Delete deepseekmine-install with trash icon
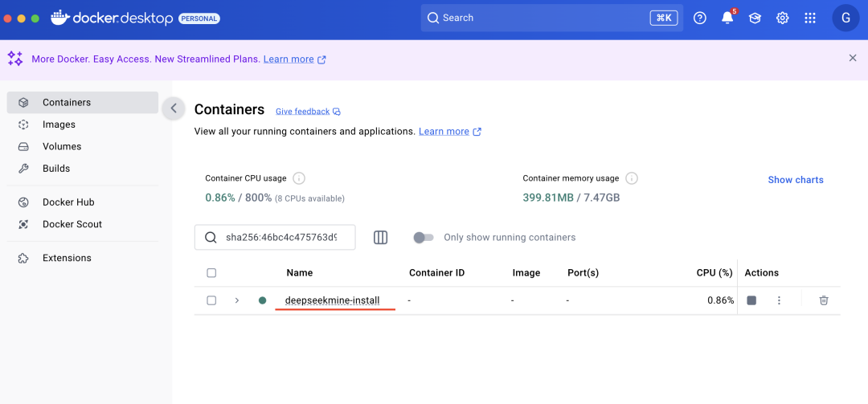868x404 pixels. click(824, 300)
